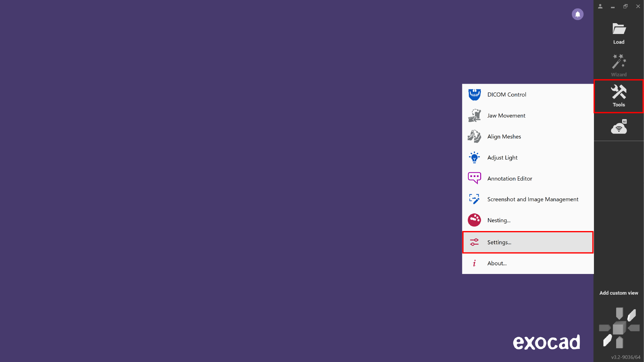Screen dimensions: 644x362
Task: Click the AI cloud connection icon
Action: (x=619, y=127)
